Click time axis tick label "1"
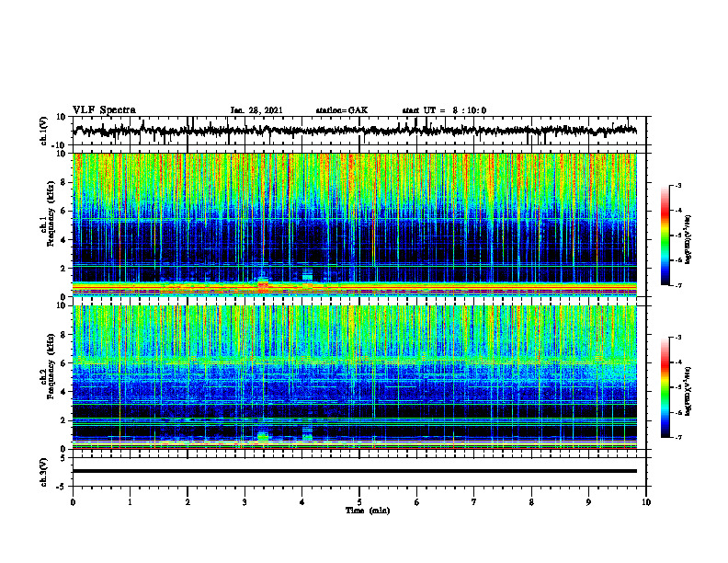Screen dimensions: 728x563 pyautogui.click(x=130, y=502)
